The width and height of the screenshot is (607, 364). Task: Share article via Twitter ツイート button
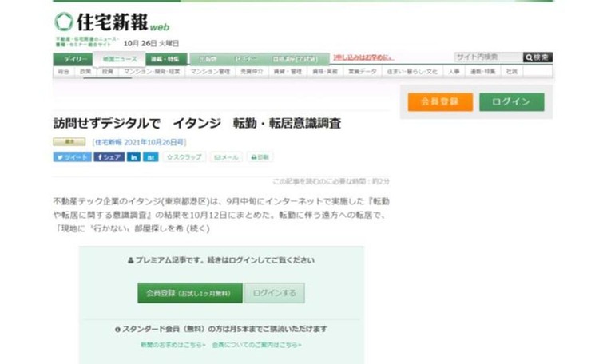(72, 157)
